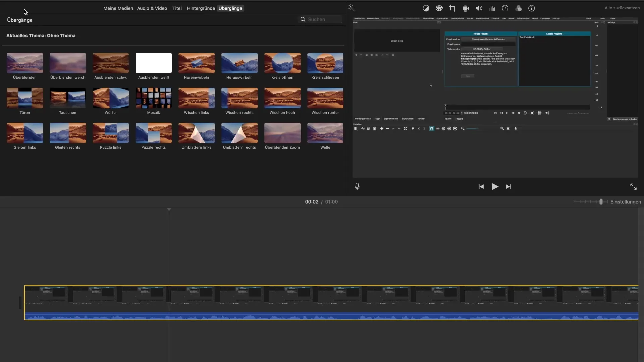Switch to the Audio & Video tab

click(x=152, y=8)
